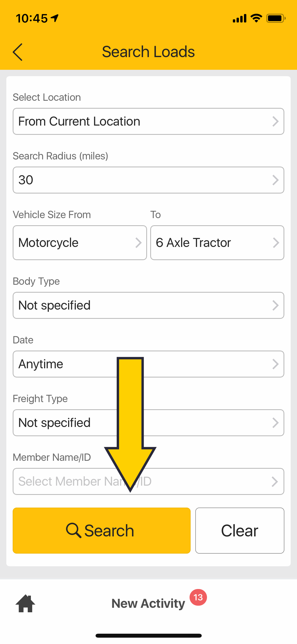Tap the cellular signal bars icon
Viewport: 297px width, 644px height.
[x=239, y=19]
